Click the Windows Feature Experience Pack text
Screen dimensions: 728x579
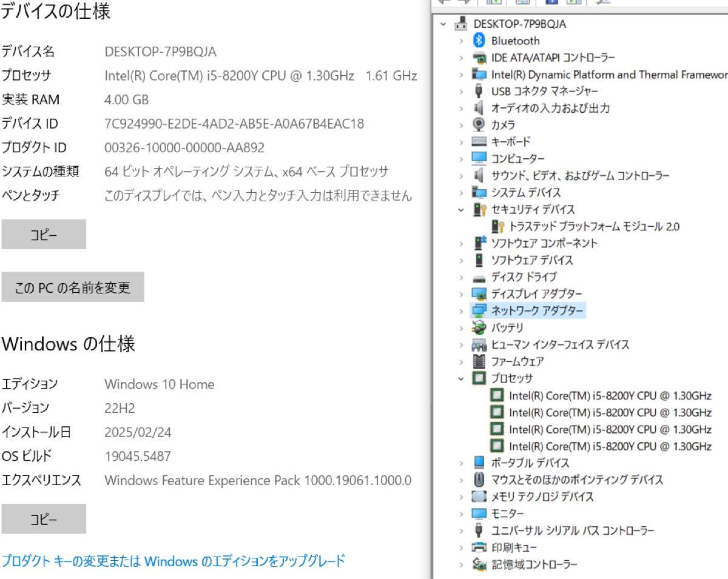pos(258,480)
